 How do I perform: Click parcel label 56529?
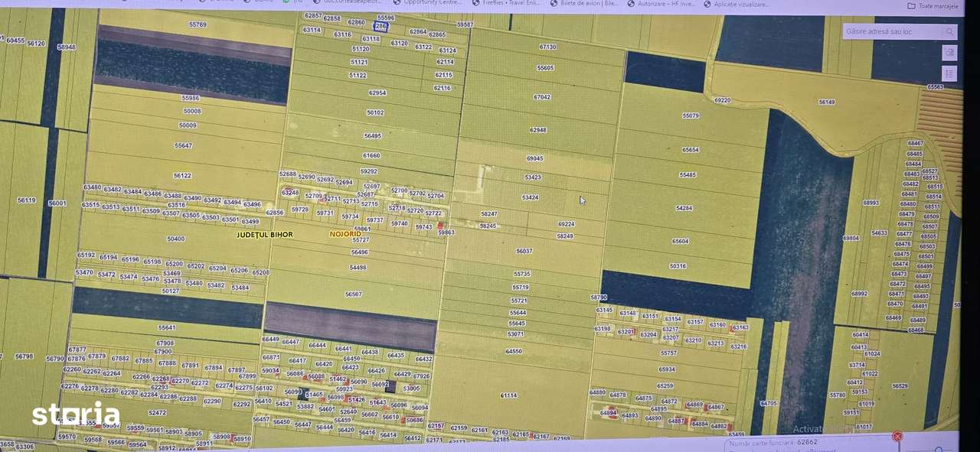(900, 386)
